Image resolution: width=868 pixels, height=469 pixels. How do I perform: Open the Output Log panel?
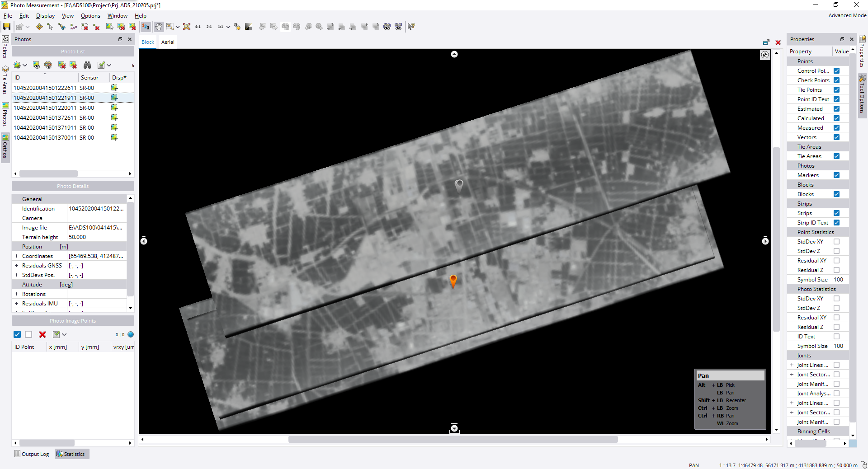[32, 454]
